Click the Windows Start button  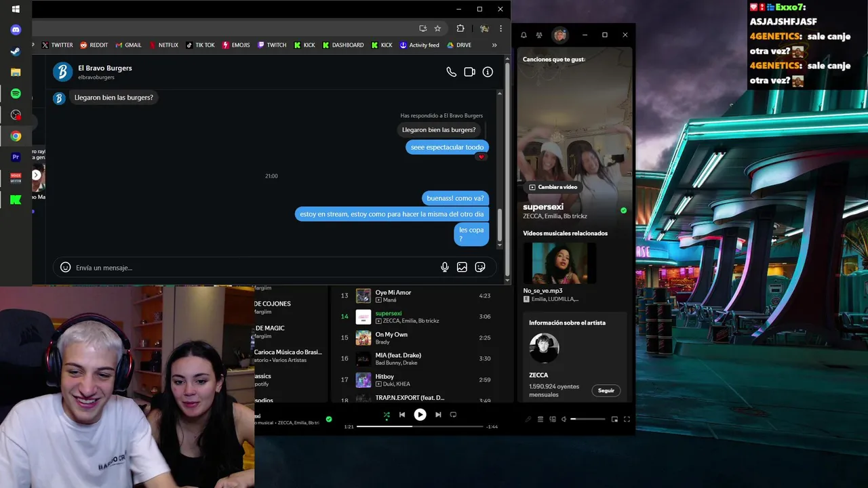point(16,9)
